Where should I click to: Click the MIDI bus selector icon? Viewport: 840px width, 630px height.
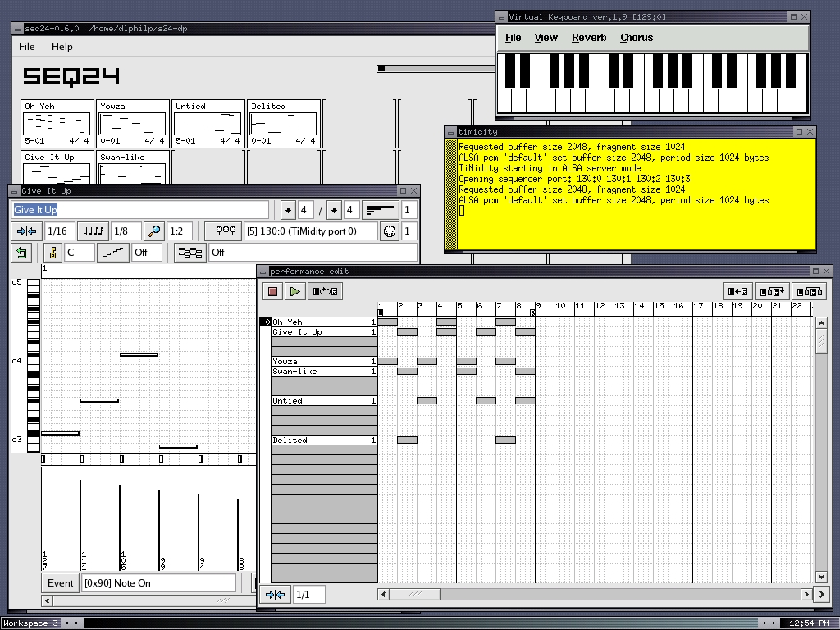(221, 231)
